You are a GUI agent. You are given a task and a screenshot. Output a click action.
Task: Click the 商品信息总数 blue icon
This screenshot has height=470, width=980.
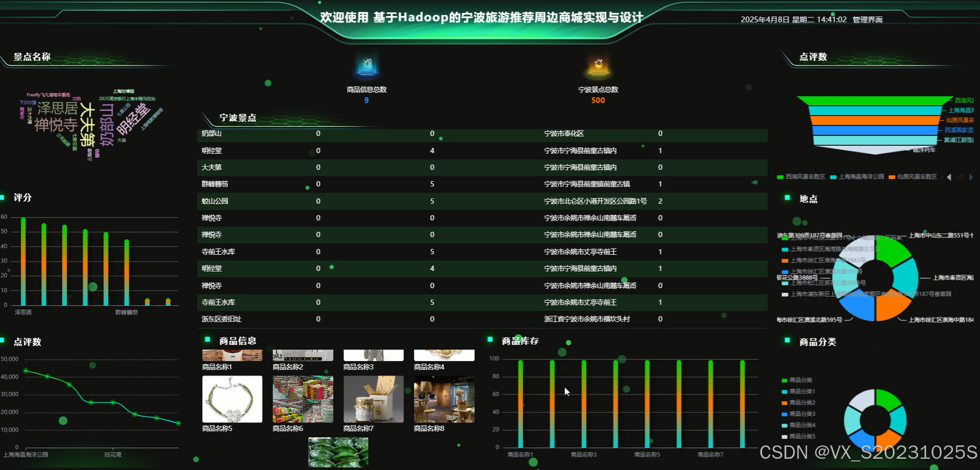tap(367, 66)
